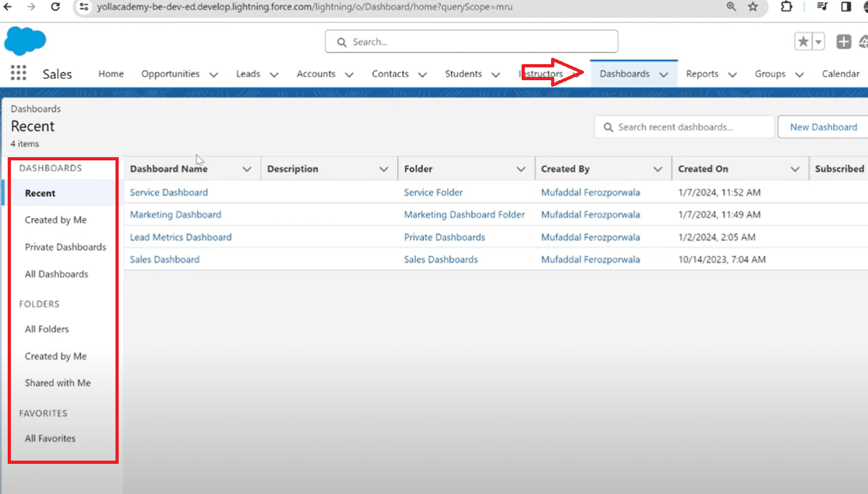868x494 pixels.
Task: Expand the Contacts tab chevron
Action: 422,74
